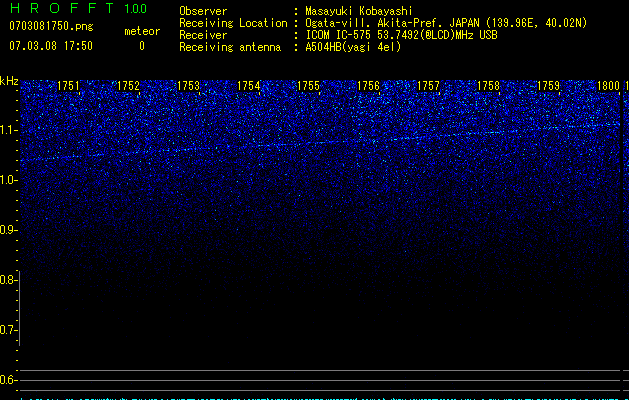Image resolution: width=629 pixels, height=400 pixels.
Task: Click the Observer label
Action: (x=203, y=11)
